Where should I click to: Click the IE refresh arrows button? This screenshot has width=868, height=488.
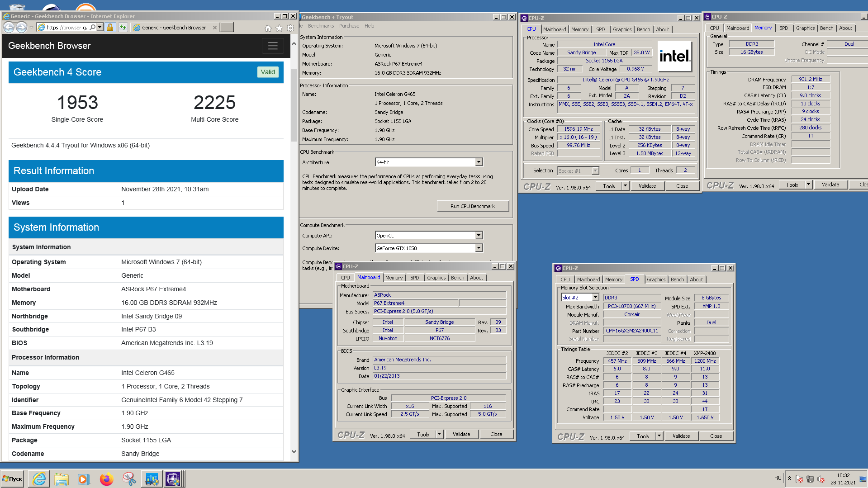coord(123,28)
